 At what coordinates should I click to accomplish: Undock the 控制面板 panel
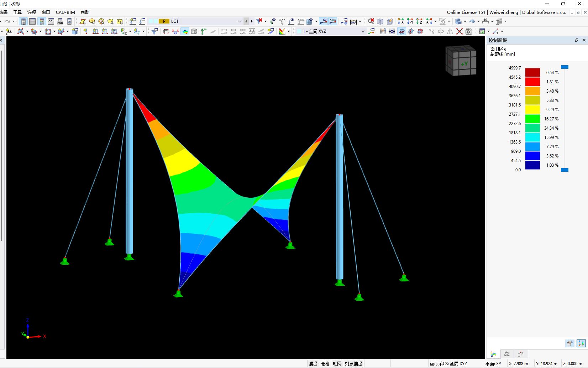[577, 40]
